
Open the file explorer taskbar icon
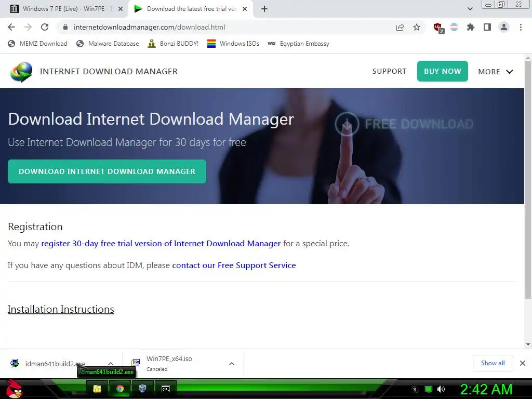97,389
